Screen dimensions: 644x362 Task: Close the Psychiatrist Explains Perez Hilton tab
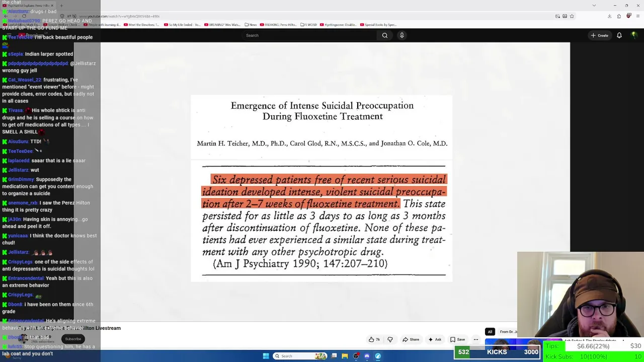click(52, 6)
